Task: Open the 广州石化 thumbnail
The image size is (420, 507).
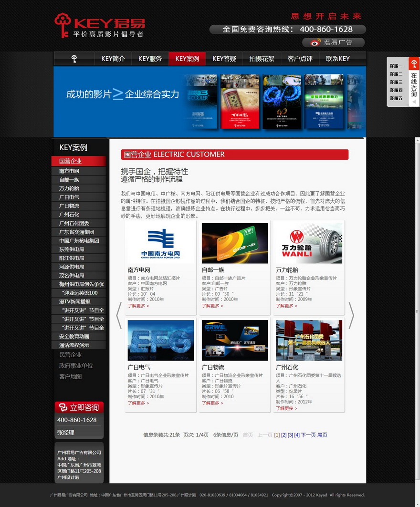Action: 309,341
